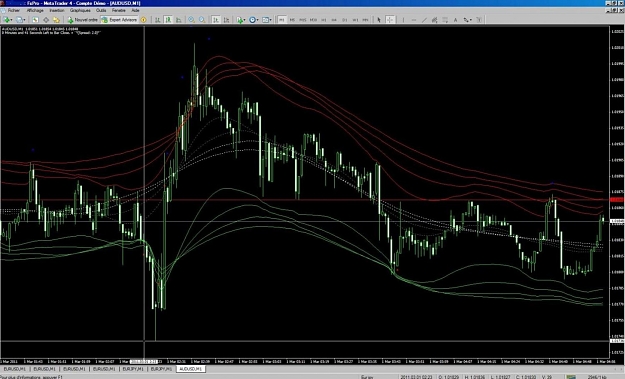Open the Fichier menu
Image resolution: width=625 pixels, height=379 pixels.
13,10
